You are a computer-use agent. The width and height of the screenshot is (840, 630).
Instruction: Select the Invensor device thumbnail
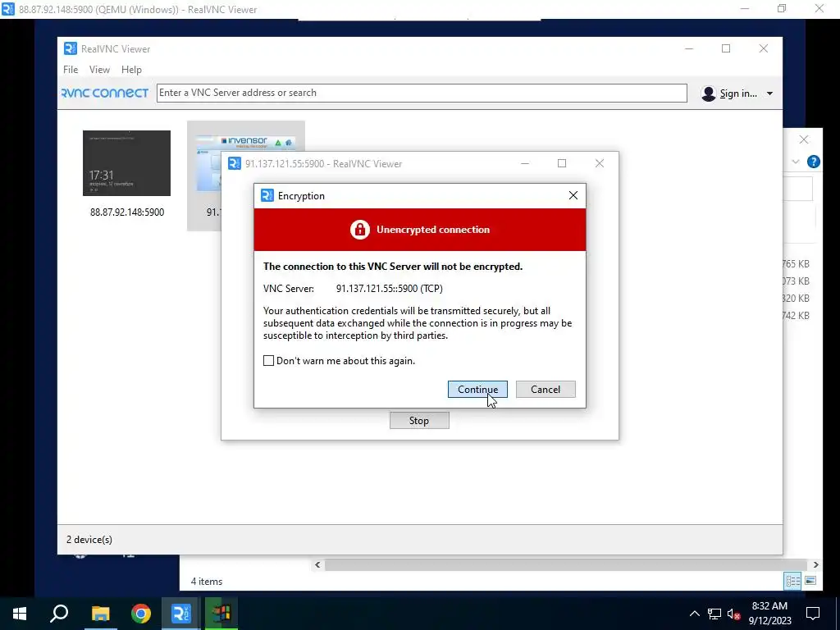pyautogui.click(x=246, y=141)
